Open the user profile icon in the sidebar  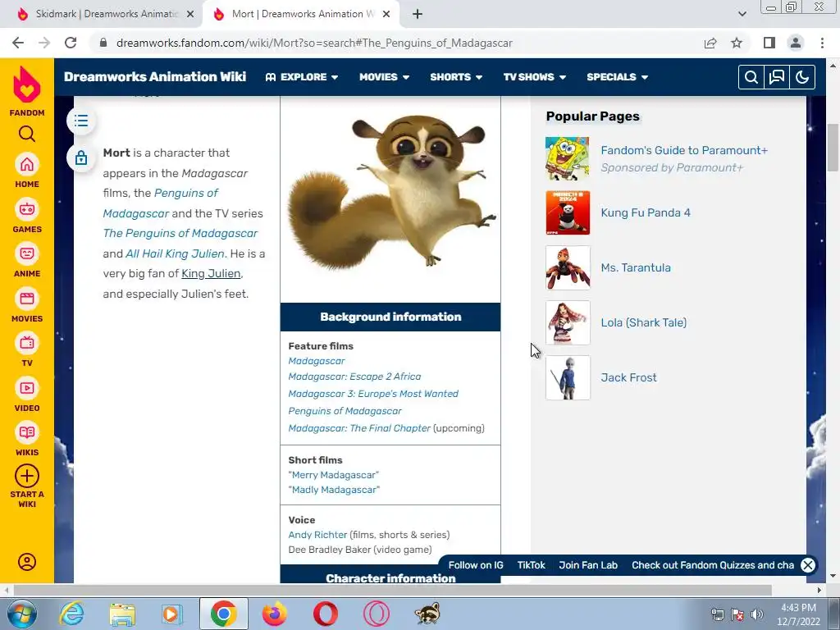coord(27,561)
